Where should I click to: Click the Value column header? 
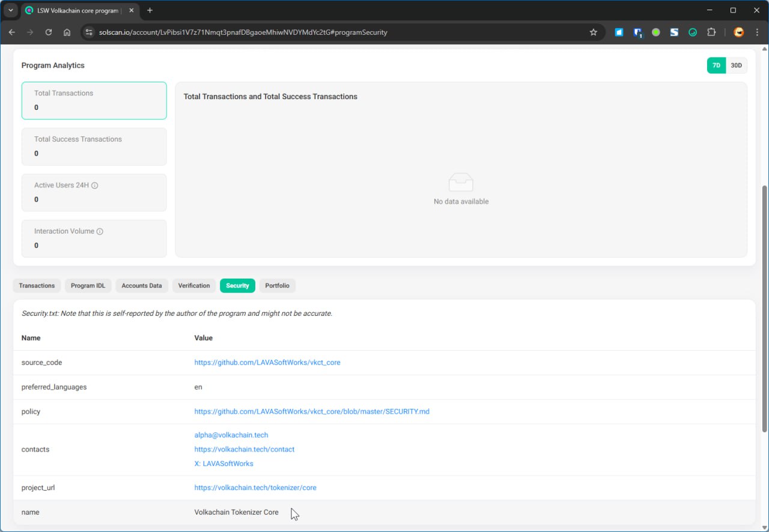(x=204, y=338)
